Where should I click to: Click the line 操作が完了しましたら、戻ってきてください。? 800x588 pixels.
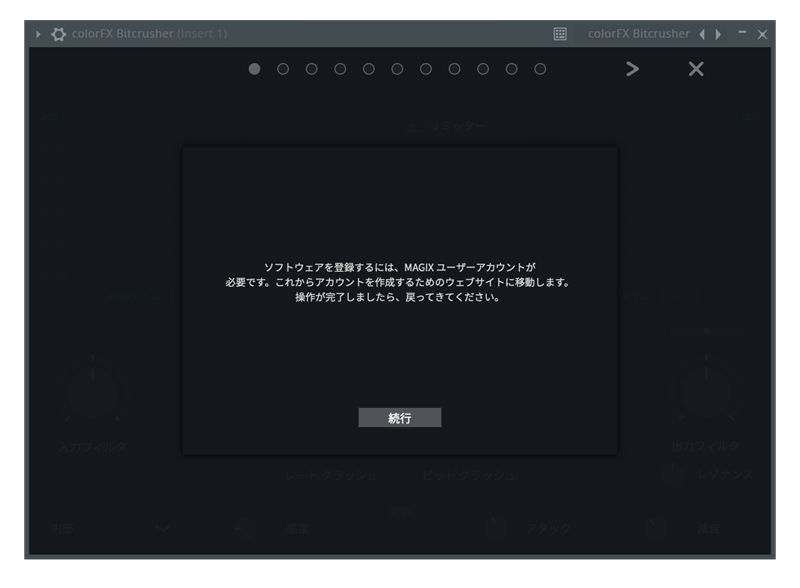(x=397, y=297)
